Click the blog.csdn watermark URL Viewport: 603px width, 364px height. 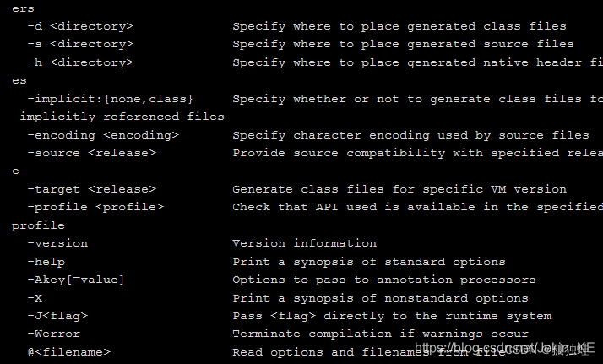(507, 349)
